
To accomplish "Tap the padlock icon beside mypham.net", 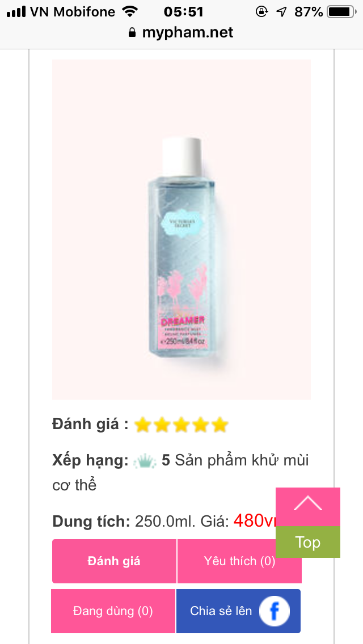I will (x=132, y=32).
